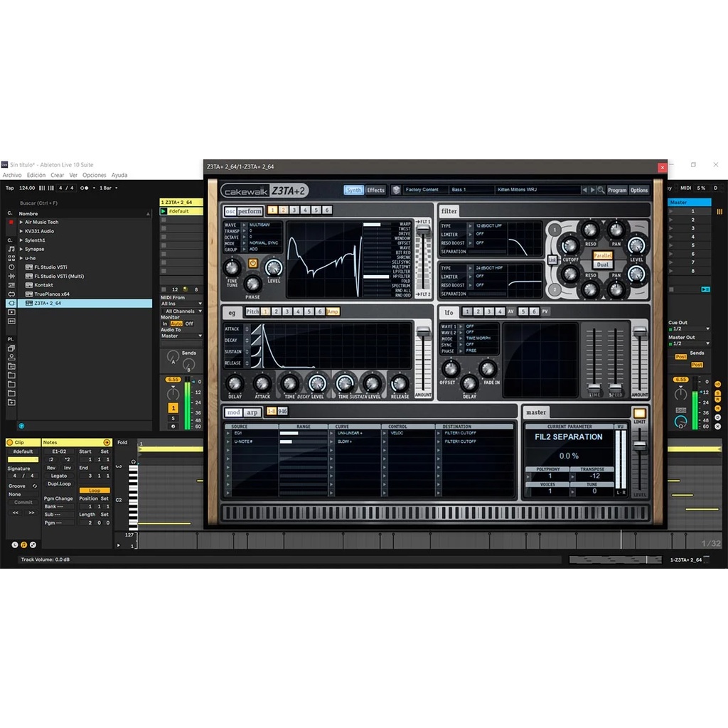Click the Z3TA+ Options button
The height and width of the screenshot is (728, 728).
(639, 191)
